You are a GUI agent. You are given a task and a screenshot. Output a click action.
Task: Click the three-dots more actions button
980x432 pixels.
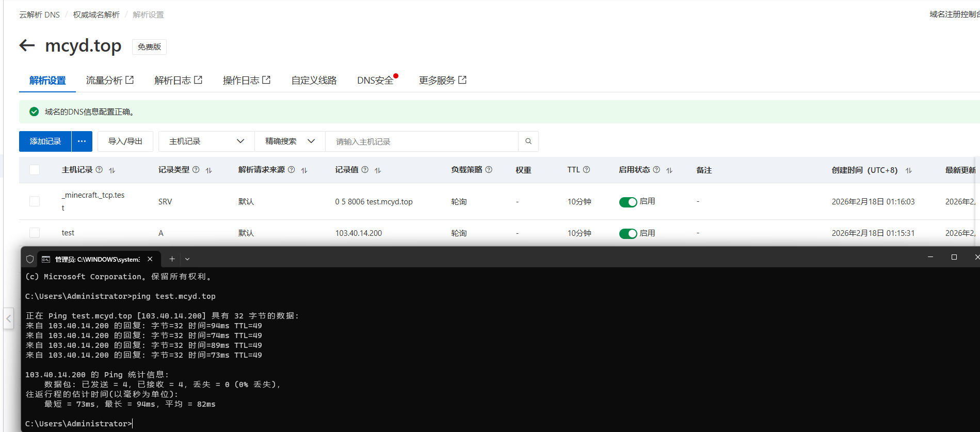[82, 141]
